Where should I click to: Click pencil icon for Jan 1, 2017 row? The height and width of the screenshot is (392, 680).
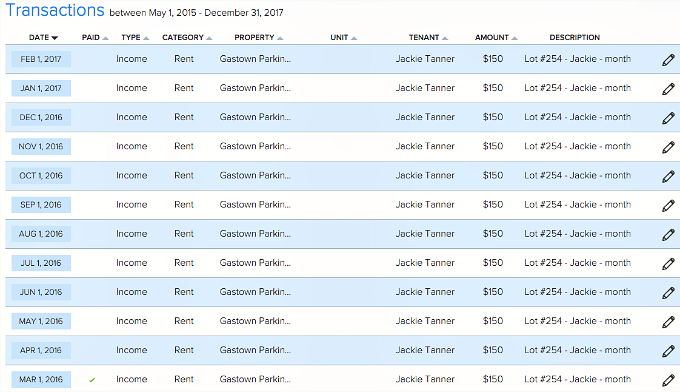click(x=668, y=89)
